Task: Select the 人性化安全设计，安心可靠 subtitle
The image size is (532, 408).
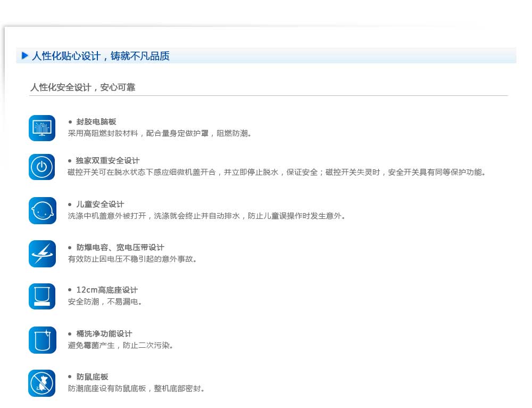Action: (82, 87)
